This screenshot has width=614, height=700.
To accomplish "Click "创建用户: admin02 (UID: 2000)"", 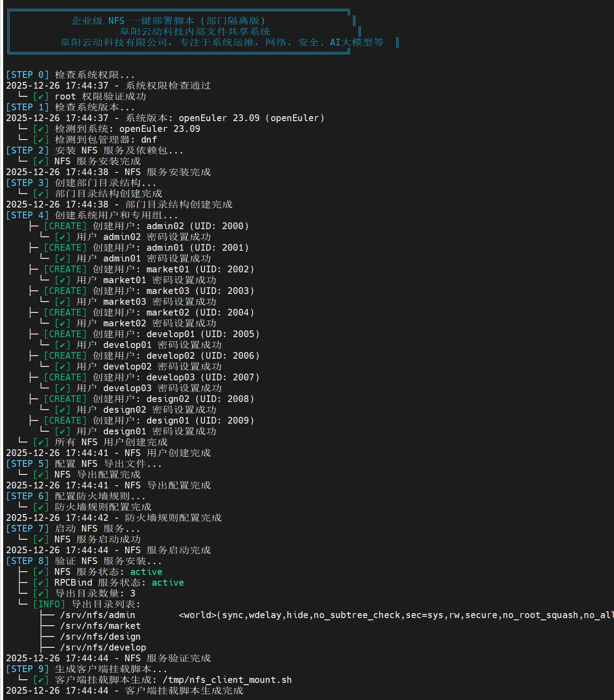I will coord(171,226).
